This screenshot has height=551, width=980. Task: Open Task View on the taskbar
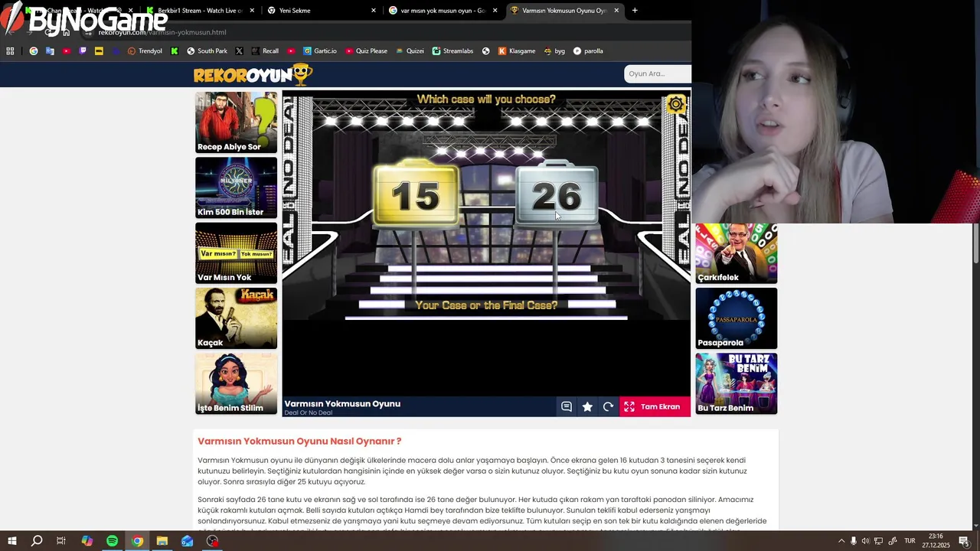click(x=61, y=541)
